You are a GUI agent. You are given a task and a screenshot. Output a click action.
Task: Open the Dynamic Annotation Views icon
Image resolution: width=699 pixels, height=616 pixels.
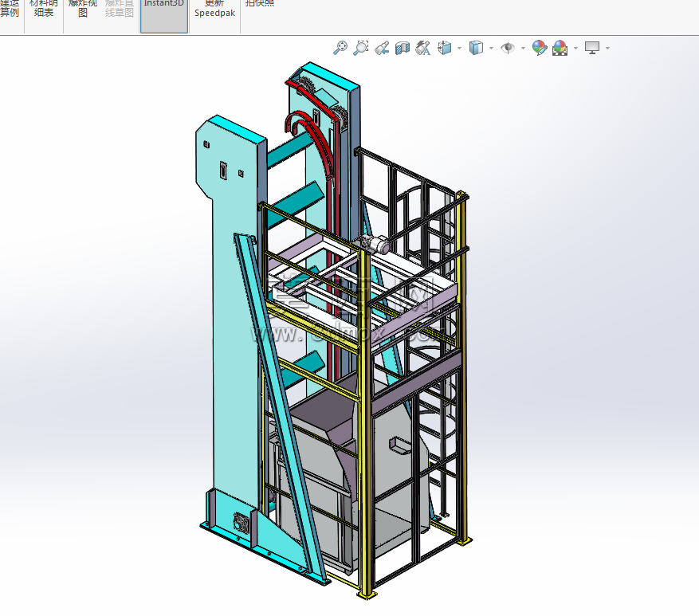point(422,48)
